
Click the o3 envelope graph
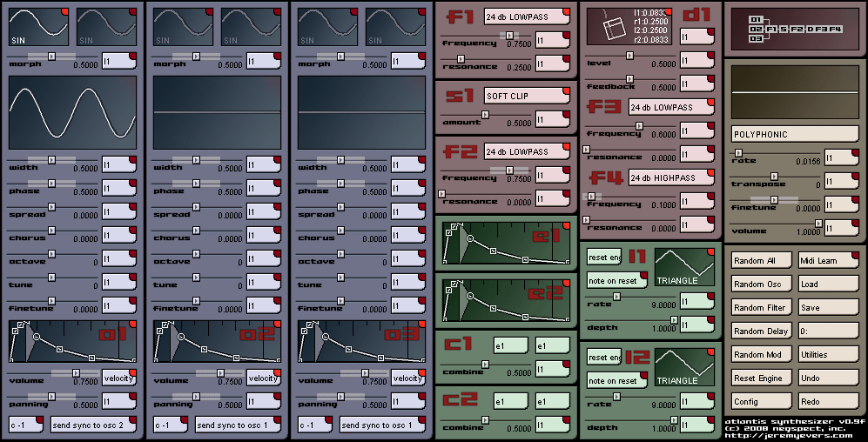[361, 341]
